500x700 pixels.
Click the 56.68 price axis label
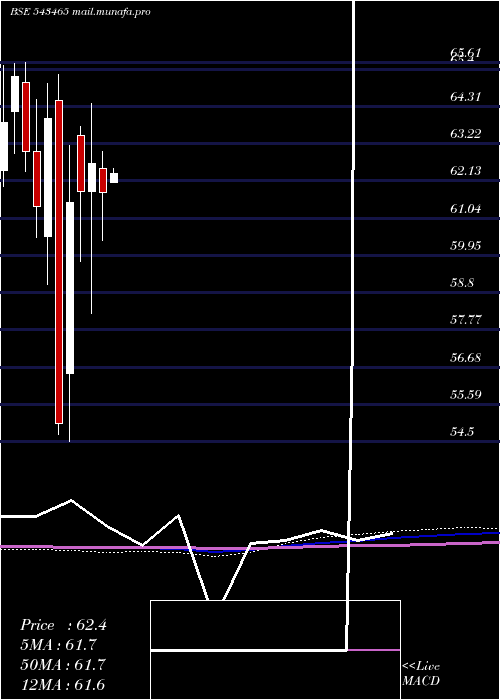466,357
